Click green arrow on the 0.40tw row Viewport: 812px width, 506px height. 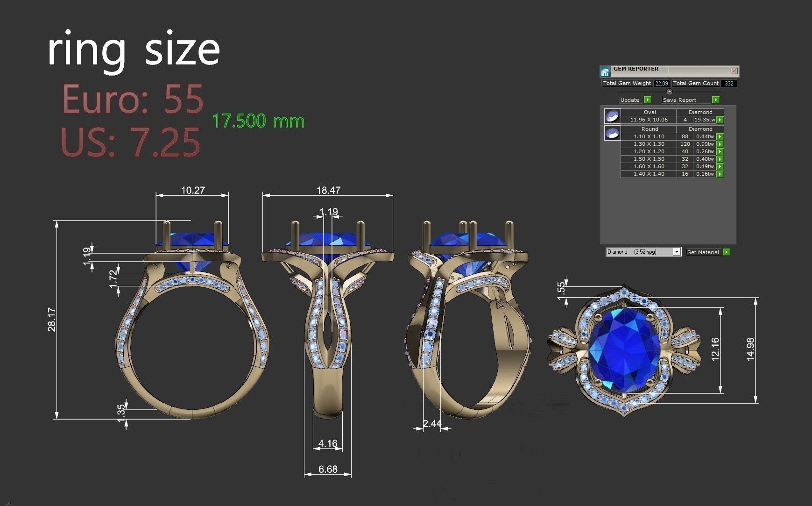[x=720, y=159]
